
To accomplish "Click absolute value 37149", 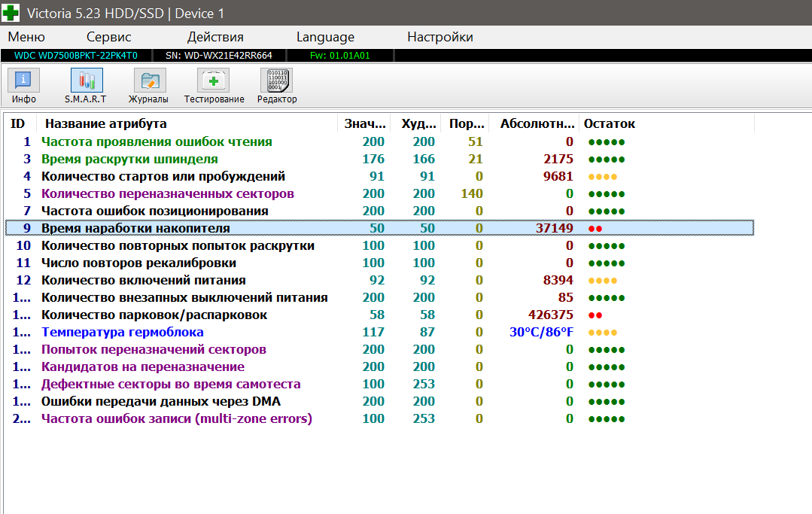I will pos(554,228).
